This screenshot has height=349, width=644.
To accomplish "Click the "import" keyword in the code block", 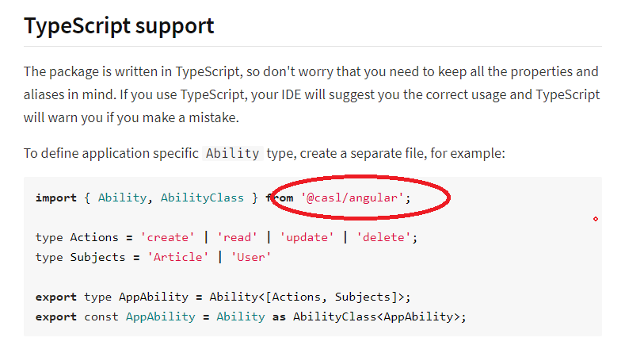I will click(x=56, y=198).
